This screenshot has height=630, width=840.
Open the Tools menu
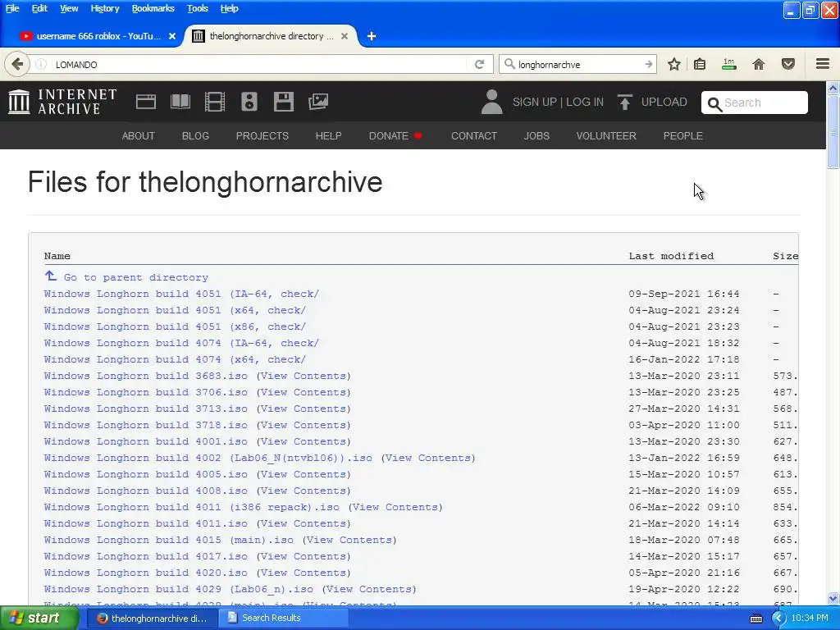tap(197, 8)
